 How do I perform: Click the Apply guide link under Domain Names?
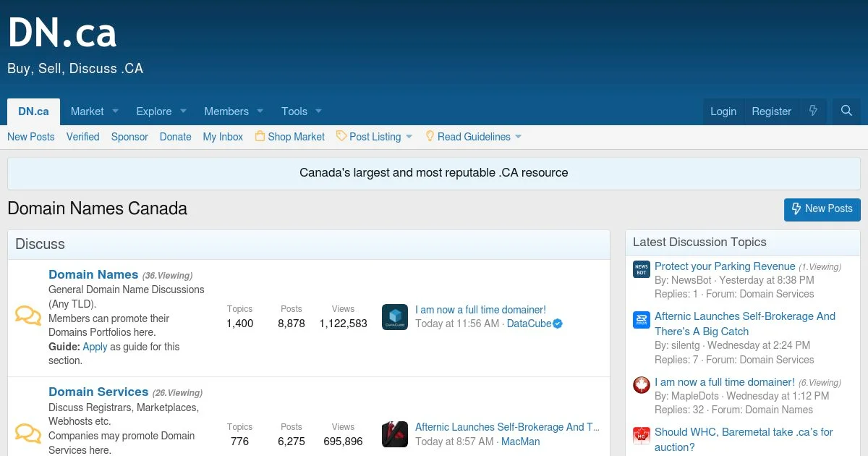pos(95,347)
